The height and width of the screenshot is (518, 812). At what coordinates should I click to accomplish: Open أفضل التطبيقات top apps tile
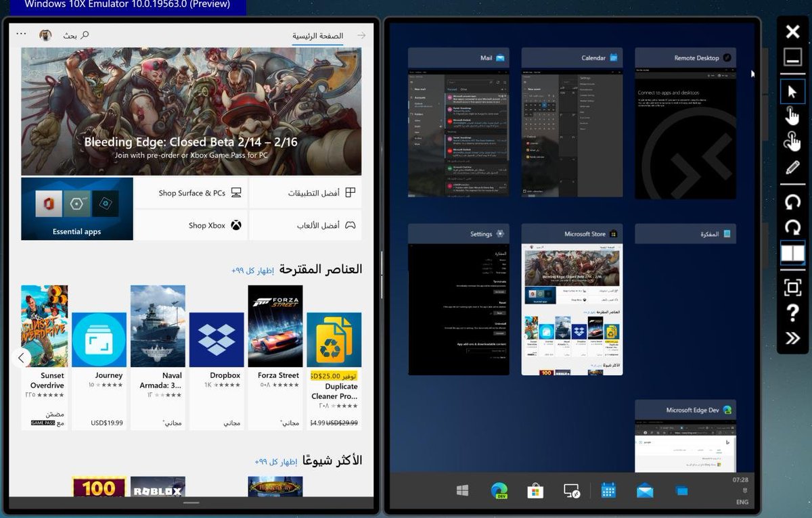(305, 193)
